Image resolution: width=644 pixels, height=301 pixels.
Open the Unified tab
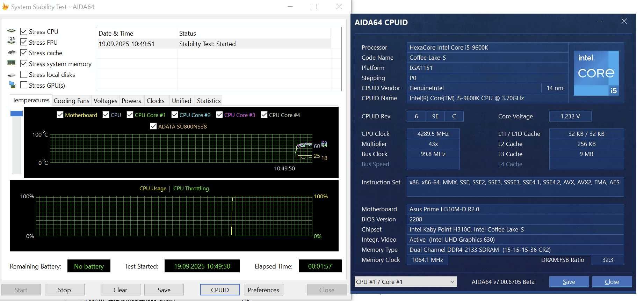coord(182,101)
